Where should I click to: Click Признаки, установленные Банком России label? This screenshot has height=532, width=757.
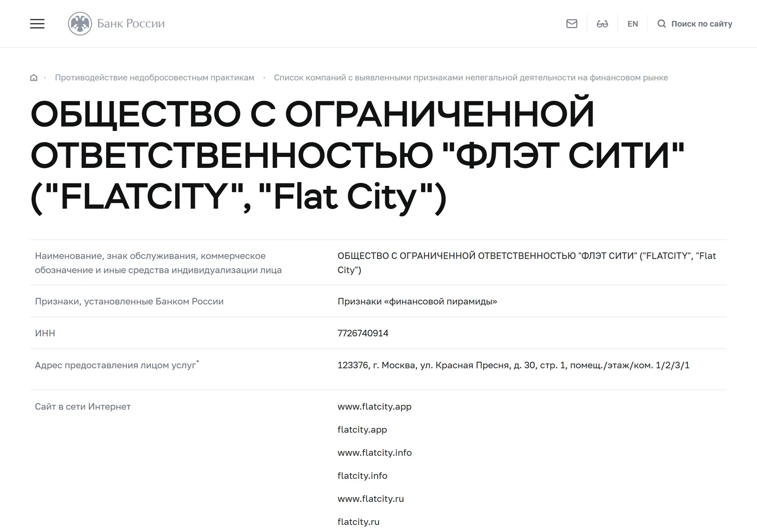pos(129,301)
